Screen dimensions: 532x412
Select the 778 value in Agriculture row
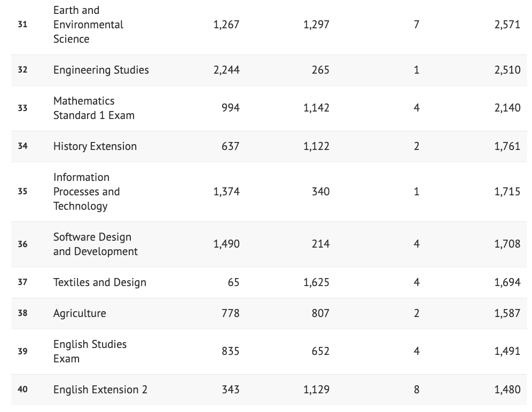pos(230,313)
